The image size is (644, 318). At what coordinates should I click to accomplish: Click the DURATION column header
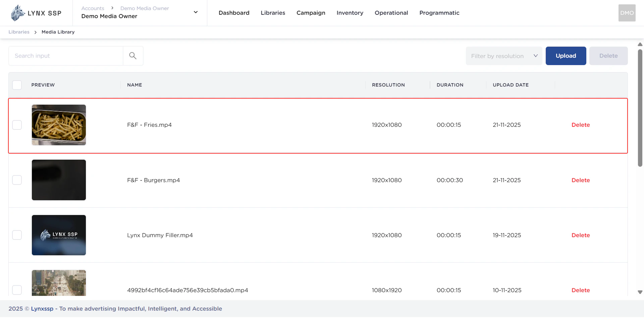coord(450,85)
